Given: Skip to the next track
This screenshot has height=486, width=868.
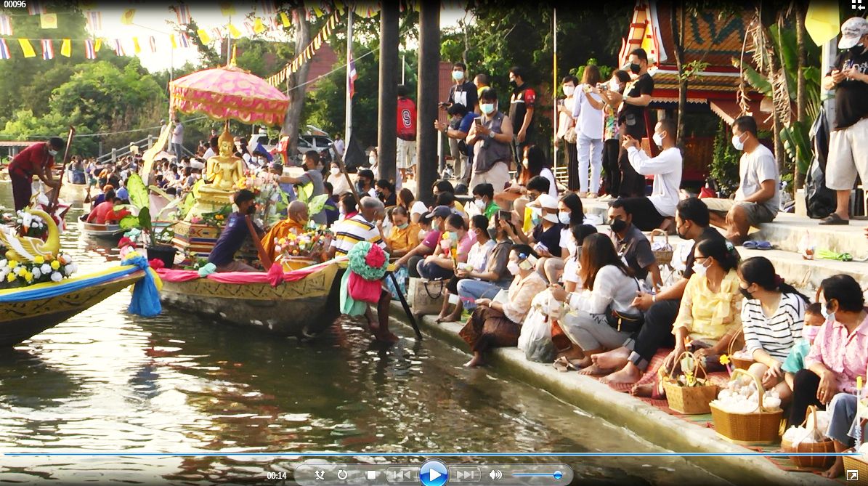Looking at the screenshot, I should pos(465,475).
